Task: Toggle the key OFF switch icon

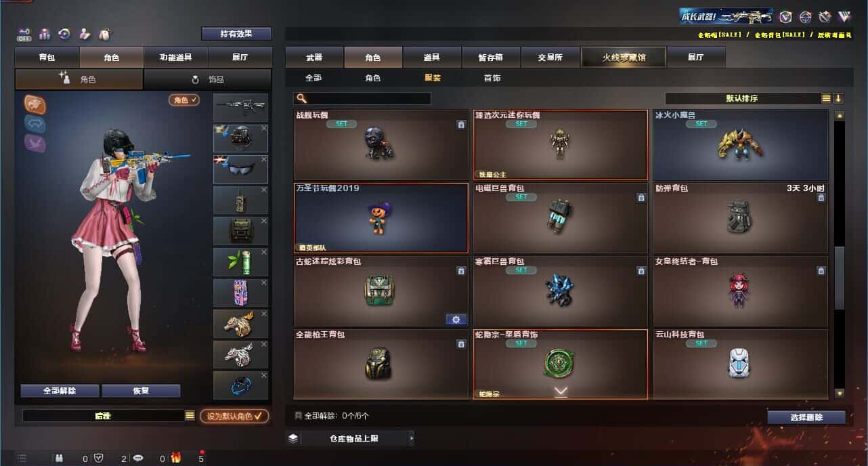Action: (x=24, y=34)
